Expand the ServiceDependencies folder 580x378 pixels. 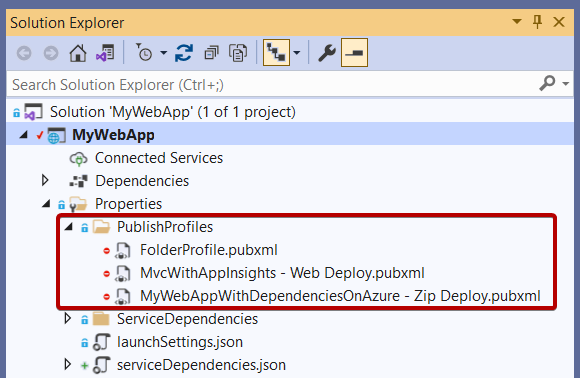pos(67,318)
